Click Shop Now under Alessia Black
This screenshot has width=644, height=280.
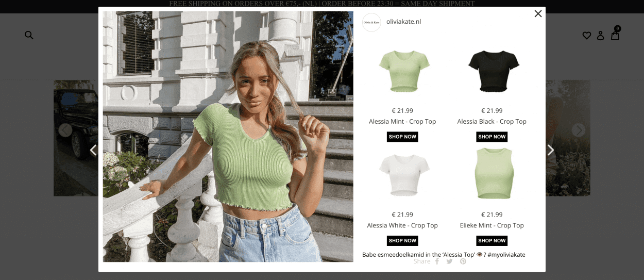[x=492, y=137]
